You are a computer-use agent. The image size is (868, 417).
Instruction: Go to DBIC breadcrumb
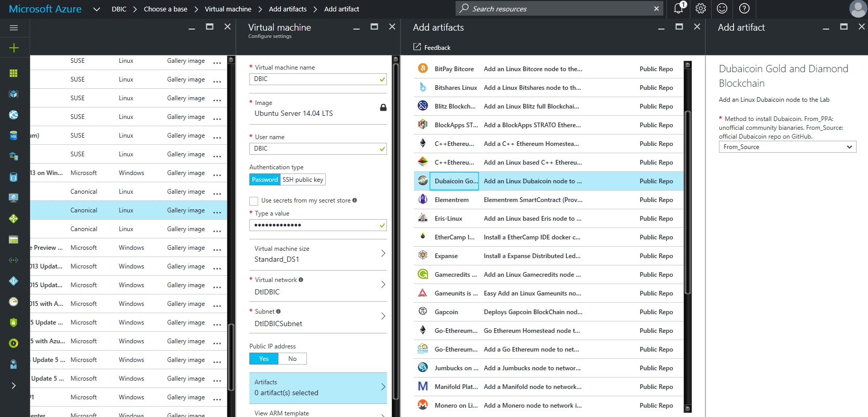coord(119,9)
